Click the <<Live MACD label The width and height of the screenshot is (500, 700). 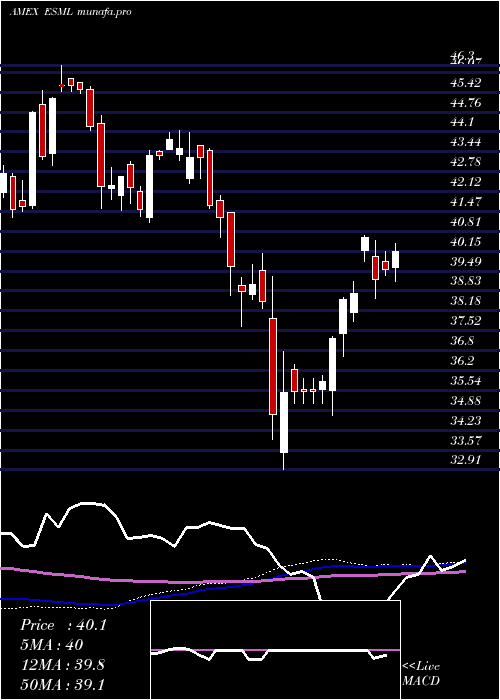[421, 674]
